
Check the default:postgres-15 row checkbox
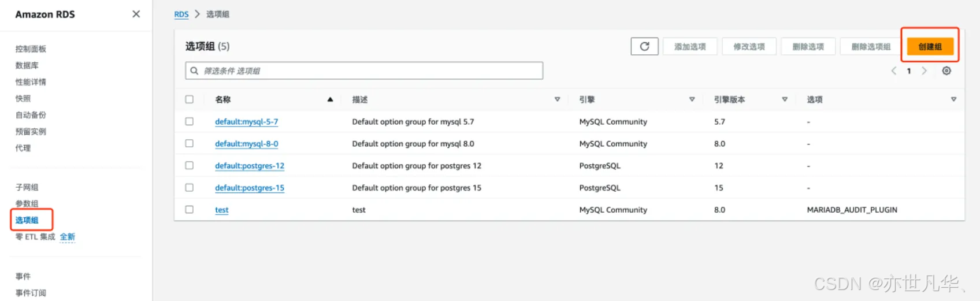(x=189, y=187)
